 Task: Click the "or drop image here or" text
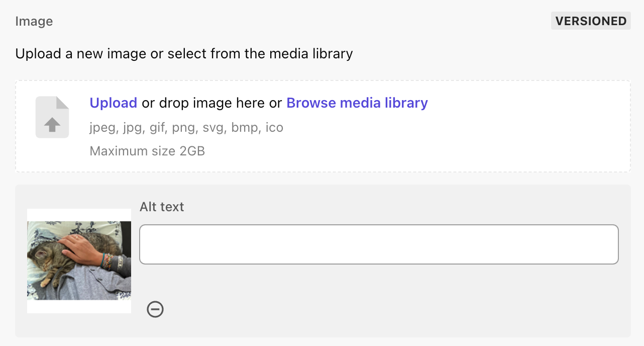click(211, 103)
